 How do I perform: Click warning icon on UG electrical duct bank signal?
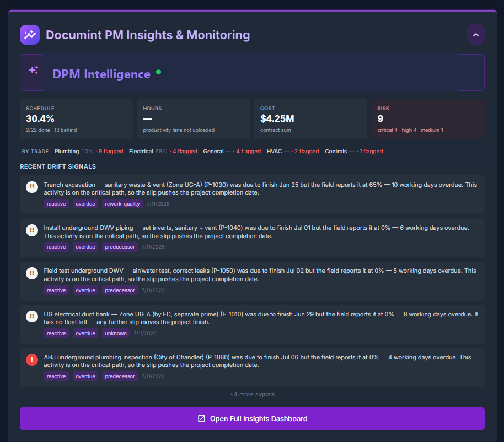[32, 316]
